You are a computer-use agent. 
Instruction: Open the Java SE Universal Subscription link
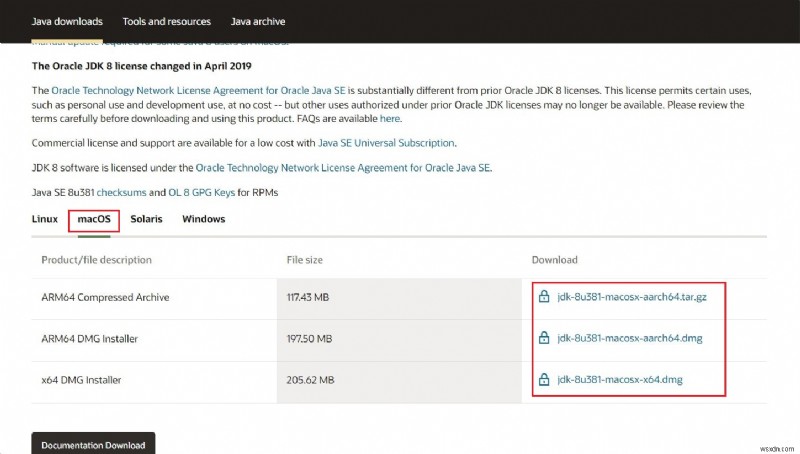[386, 143]
